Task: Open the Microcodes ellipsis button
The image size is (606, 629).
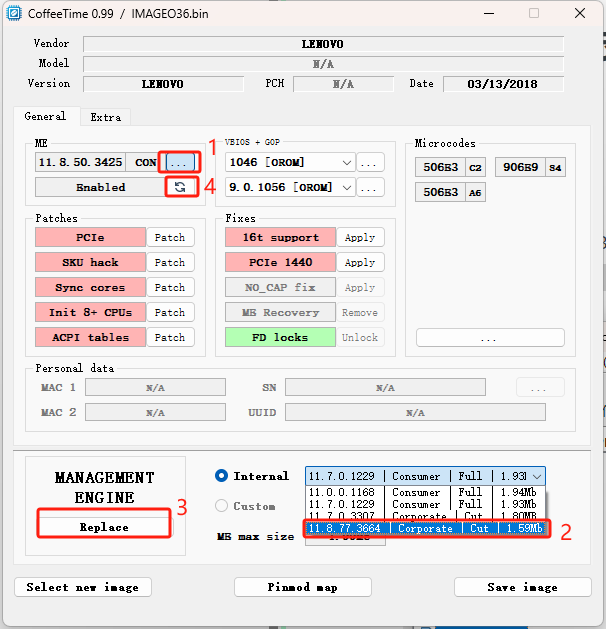Action: tap(488, 338)
